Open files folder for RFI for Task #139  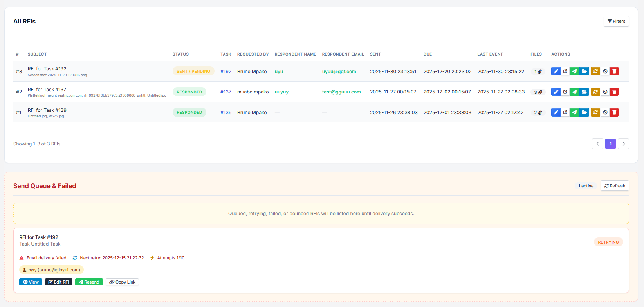pyautogui.click(x=584, y=112)
